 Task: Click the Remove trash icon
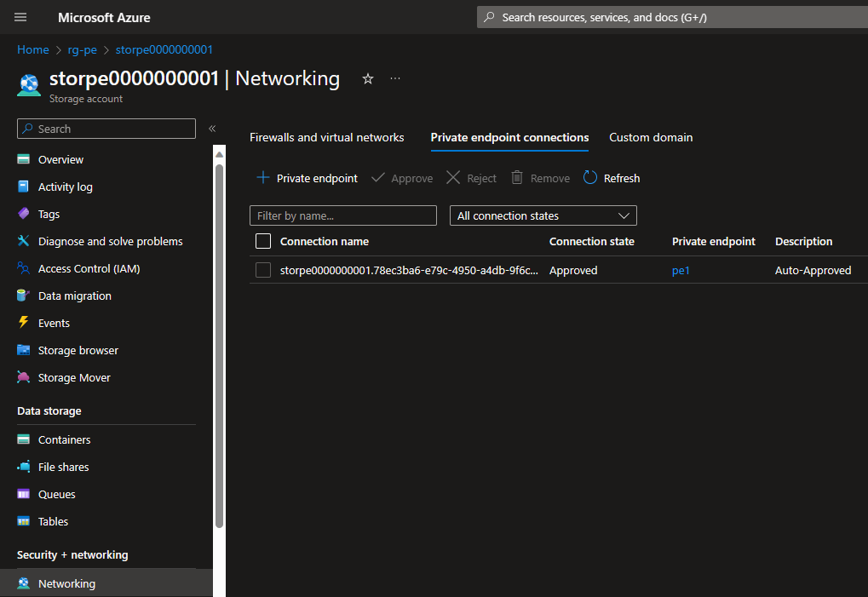coord(516,178)
